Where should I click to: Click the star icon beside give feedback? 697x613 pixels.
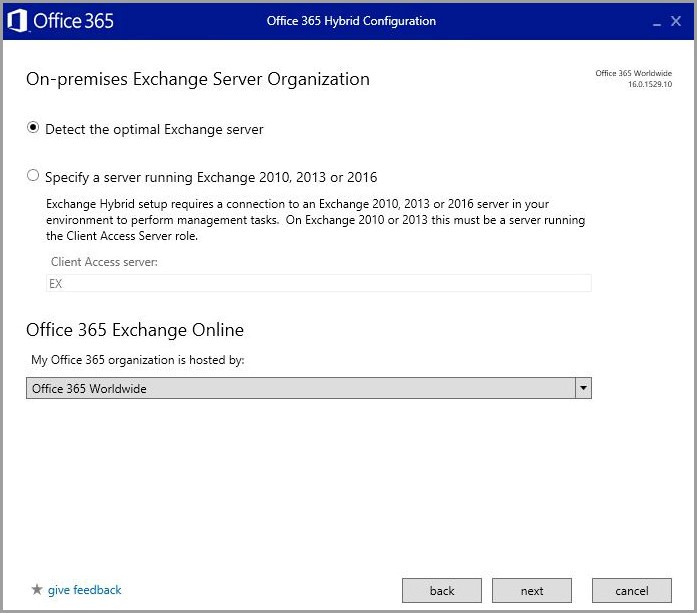[37, 590]
